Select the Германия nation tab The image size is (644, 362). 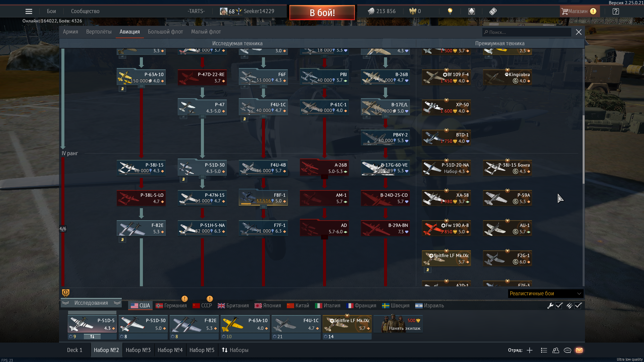click(171, 306)
